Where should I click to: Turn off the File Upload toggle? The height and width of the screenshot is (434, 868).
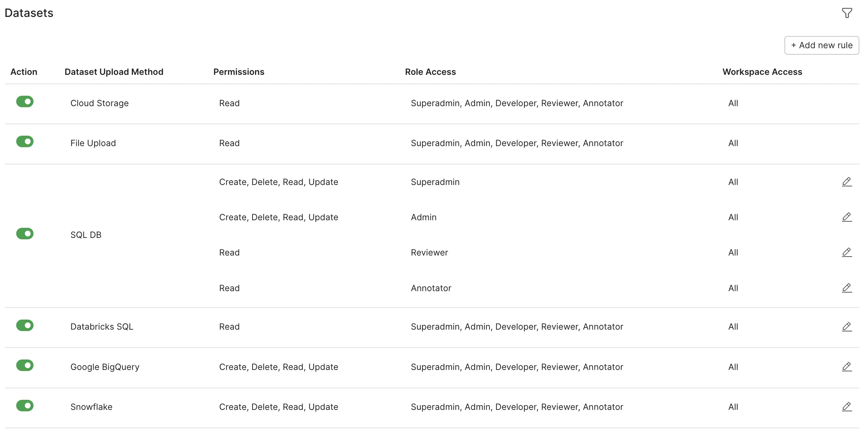(25, 141)
